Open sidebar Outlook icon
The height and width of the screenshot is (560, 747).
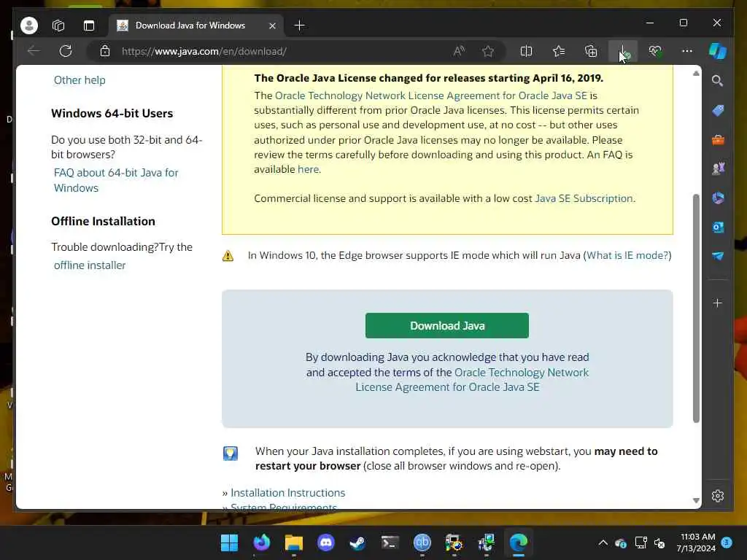pos(718,227)
